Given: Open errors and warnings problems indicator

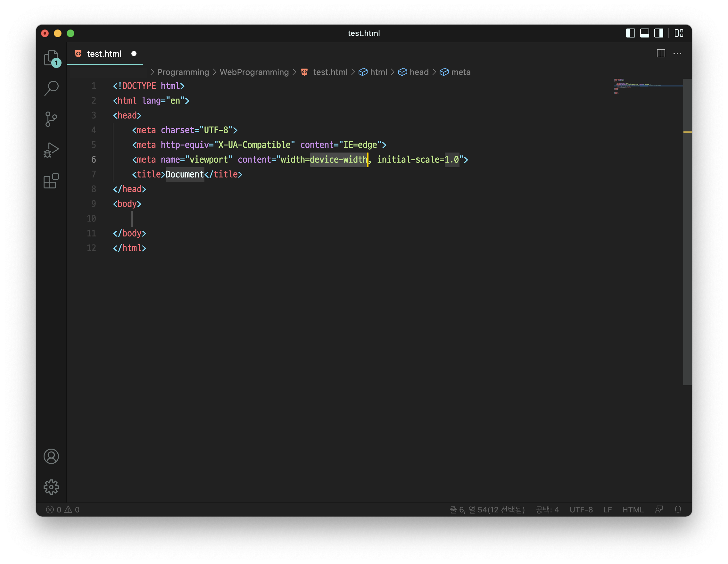Looking at the screenshot, I should click(63, 510).
